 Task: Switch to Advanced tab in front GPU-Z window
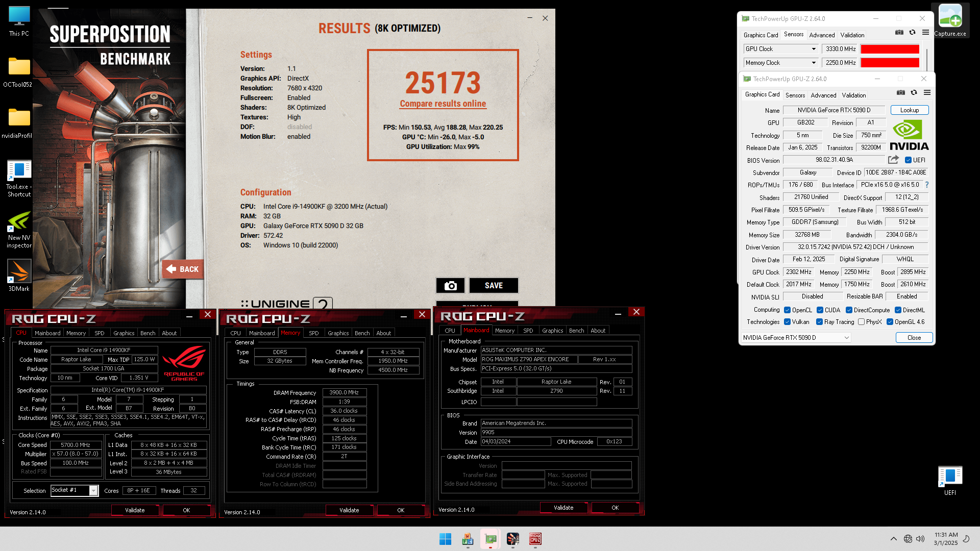click(x=823, y=95)
